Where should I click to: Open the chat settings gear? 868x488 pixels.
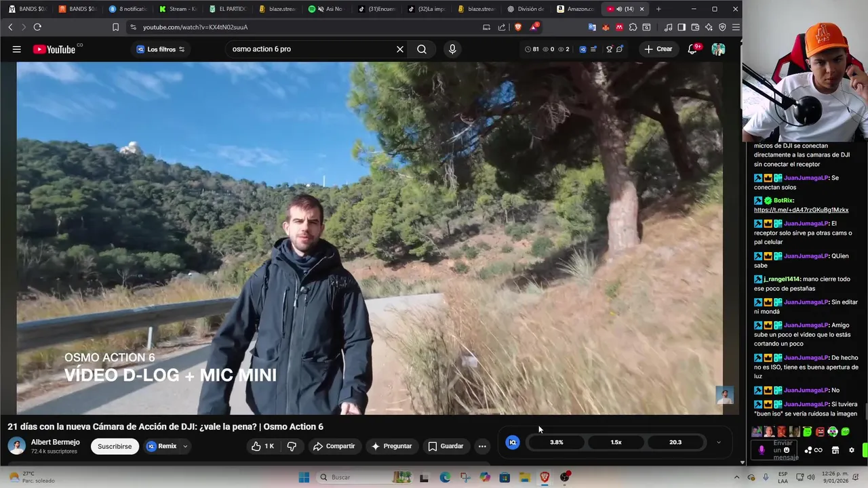click(x=852, y=450)
